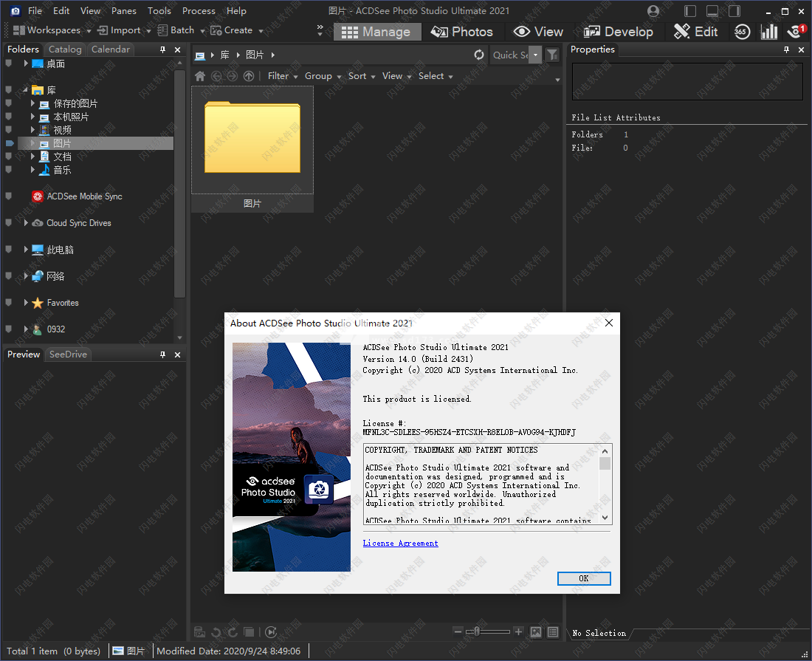Open the 365 mode icon
Screen dimensions: 812x661
click(742, 32)
